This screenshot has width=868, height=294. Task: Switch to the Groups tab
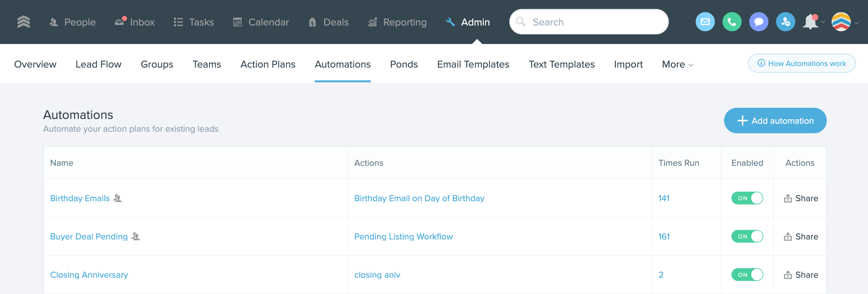pyautogui.click(x=157, y=64)
